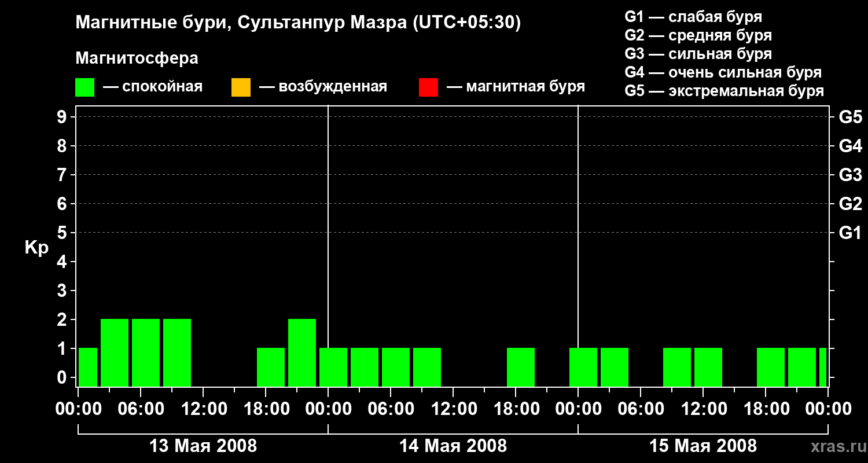Select the "— спокойная" legend label

[x=153, y=87]
